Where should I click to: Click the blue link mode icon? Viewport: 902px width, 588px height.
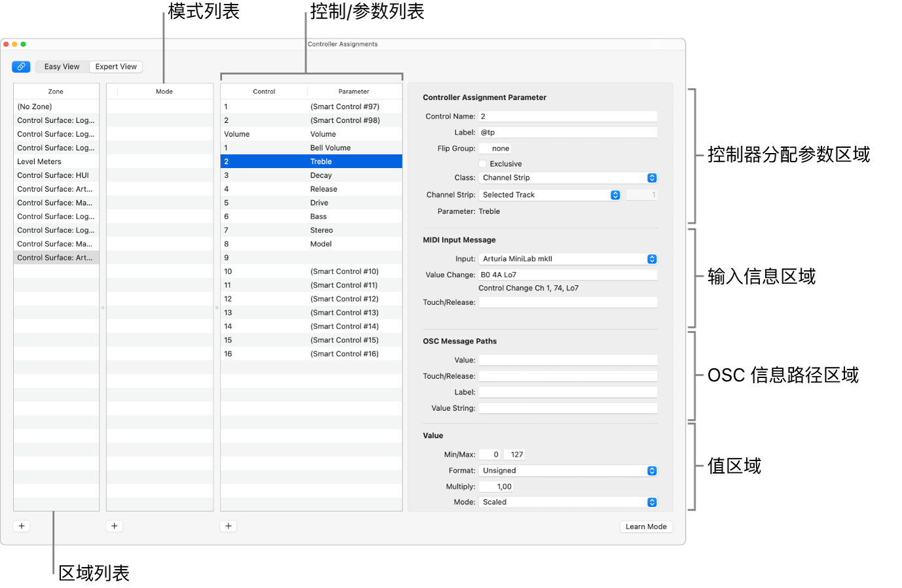(20, 66)
